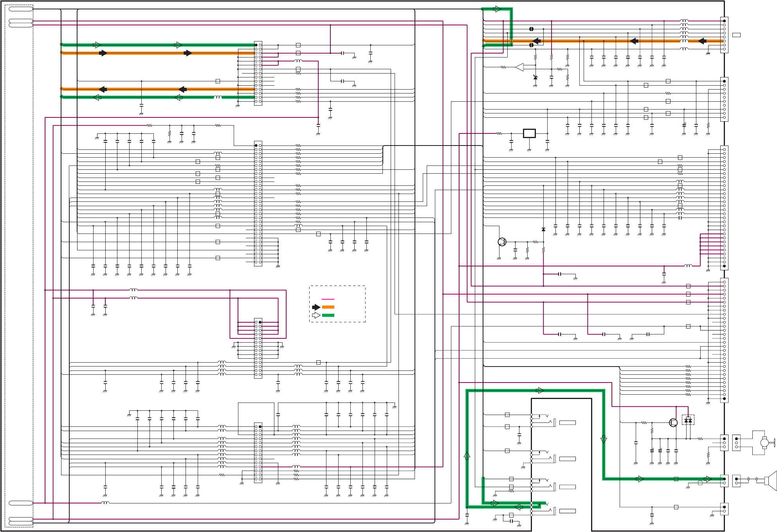Click the fan motor symbol
The height and width of the screenshot is (532, 777).
click(764, 443)
